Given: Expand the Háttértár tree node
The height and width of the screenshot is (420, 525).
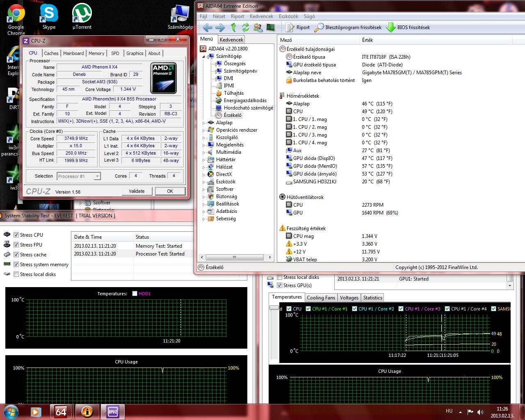Looking at the screenshot, I should point(203,160).
